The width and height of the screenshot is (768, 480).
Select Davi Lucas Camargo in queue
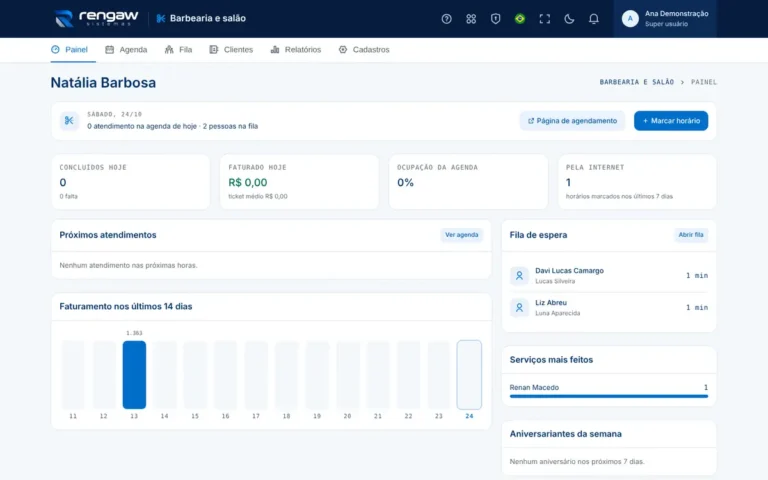click(x=609, y=276)
